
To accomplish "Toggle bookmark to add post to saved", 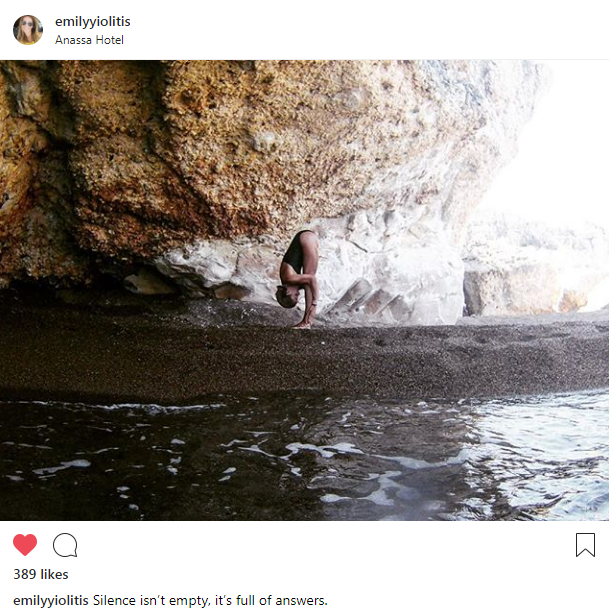I will [585, 545].
